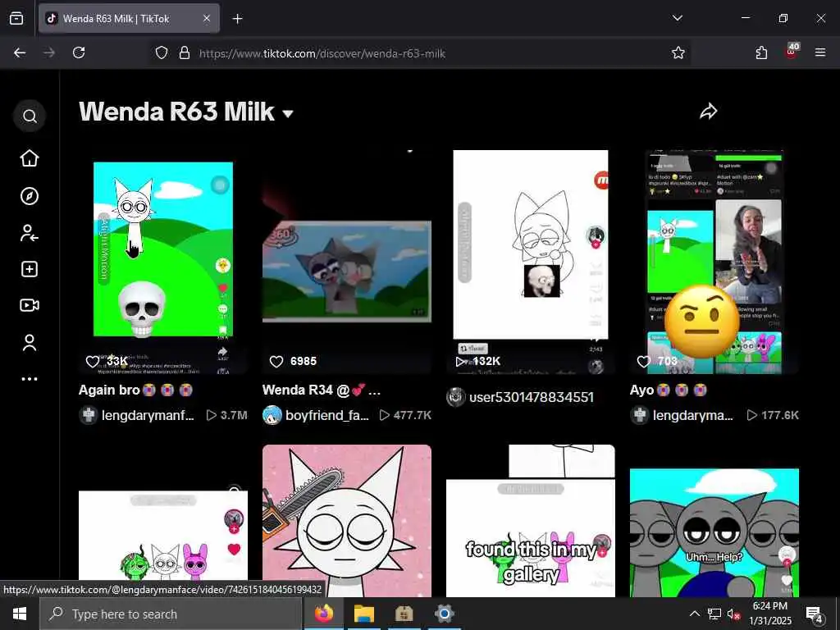Click the browser Forward arrow

[49, 52]
